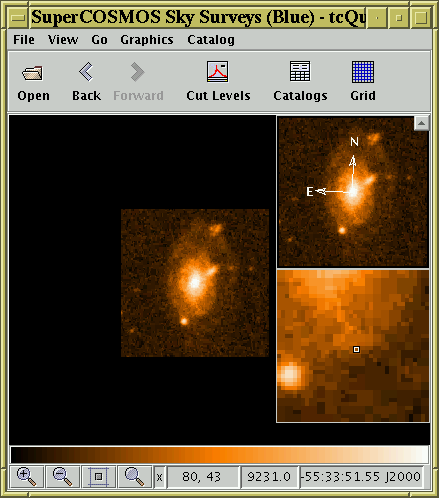
Task: Open the Go menu
Action: point(99,40)
